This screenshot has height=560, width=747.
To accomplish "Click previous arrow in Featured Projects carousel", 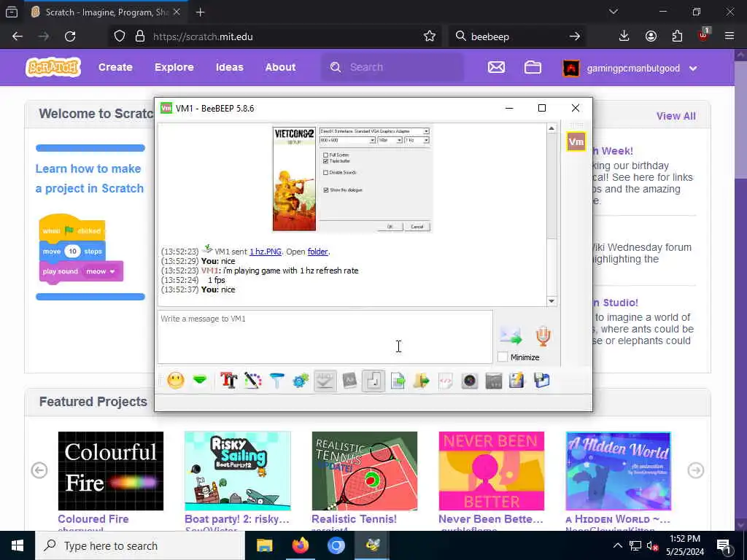I will (39, 470).
